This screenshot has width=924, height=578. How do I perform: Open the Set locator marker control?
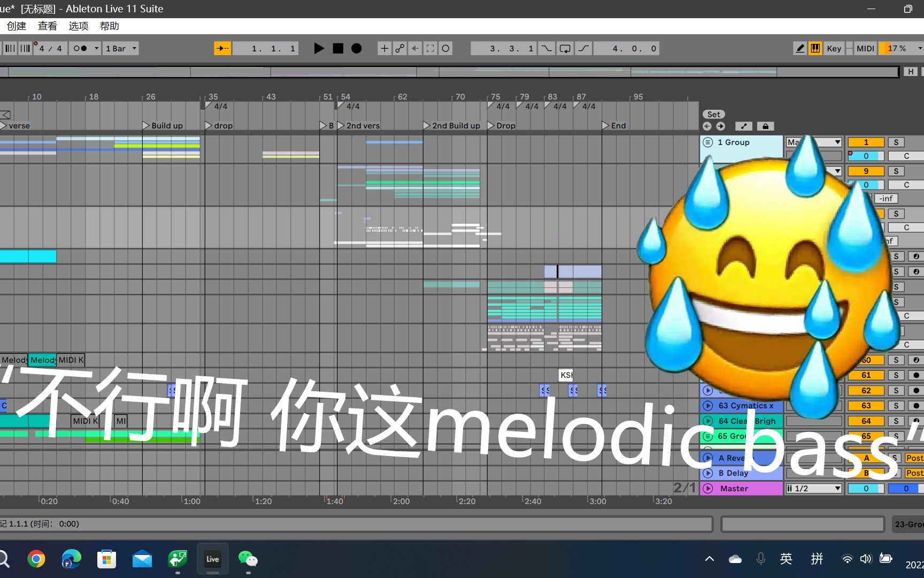(713, 114)
